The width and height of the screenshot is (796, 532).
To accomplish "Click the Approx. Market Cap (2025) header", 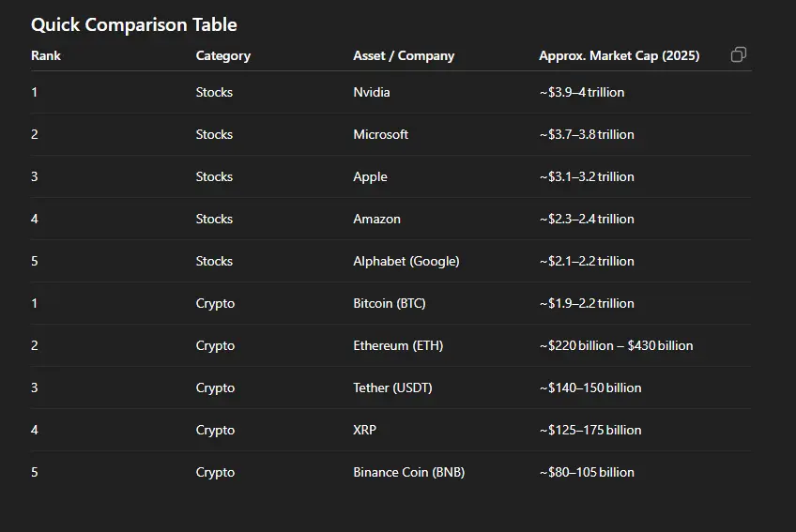I will pyautogui.click(x=620, y=56).
